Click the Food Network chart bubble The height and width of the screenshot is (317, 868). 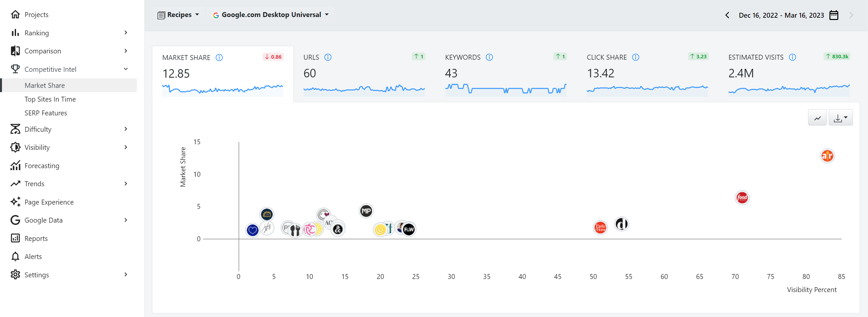point(742,198)
